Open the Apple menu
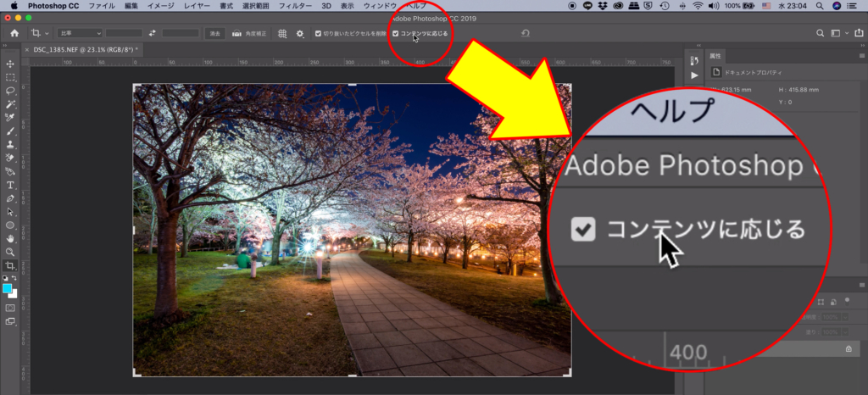The width and height of the screenshot is (868, 395). (x=14, y=6)
